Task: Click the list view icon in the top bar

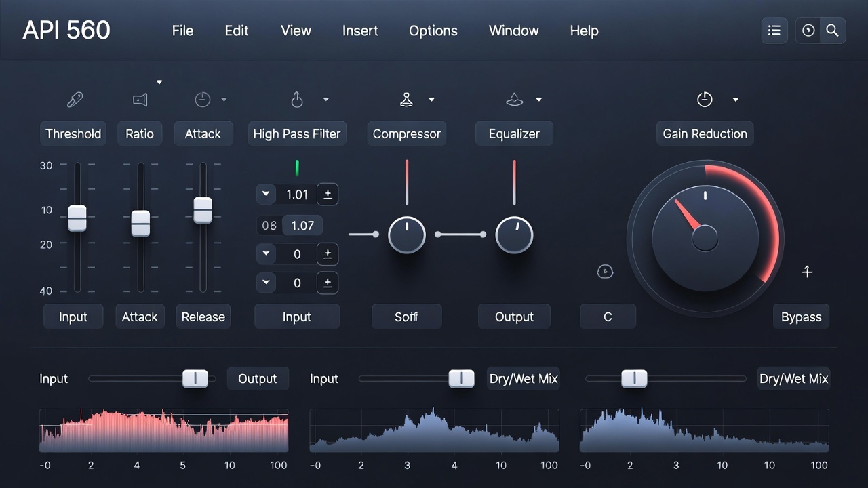Action: [774, 30]
